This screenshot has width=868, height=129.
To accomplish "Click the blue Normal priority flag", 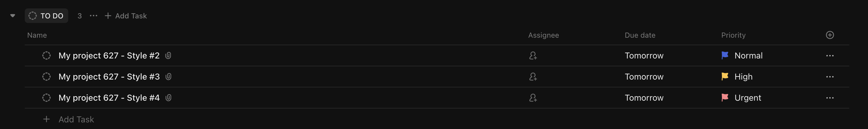I will (x=725, y=55).
